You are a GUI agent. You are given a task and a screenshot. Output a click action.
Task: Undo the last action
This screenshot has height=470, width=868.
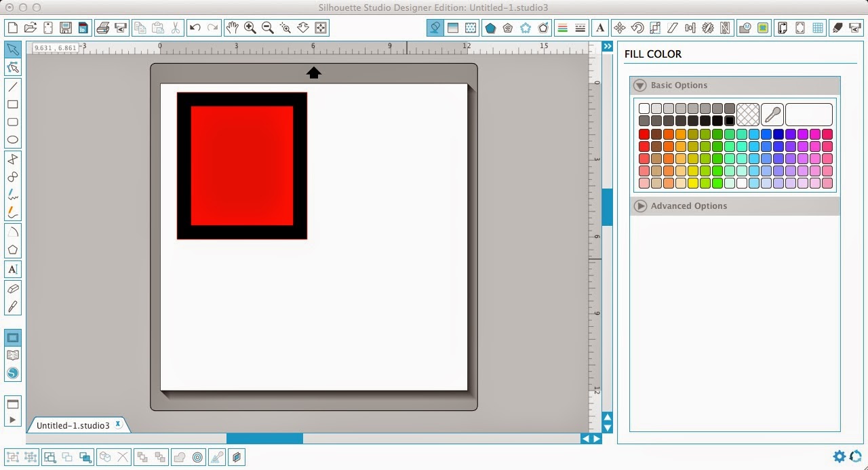195,28
